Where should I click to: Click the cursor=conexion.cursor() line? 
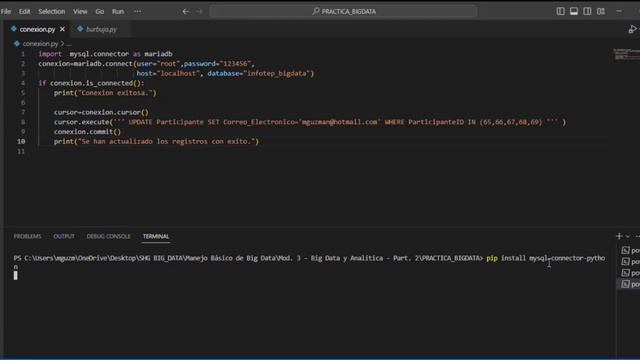[101, 112]
